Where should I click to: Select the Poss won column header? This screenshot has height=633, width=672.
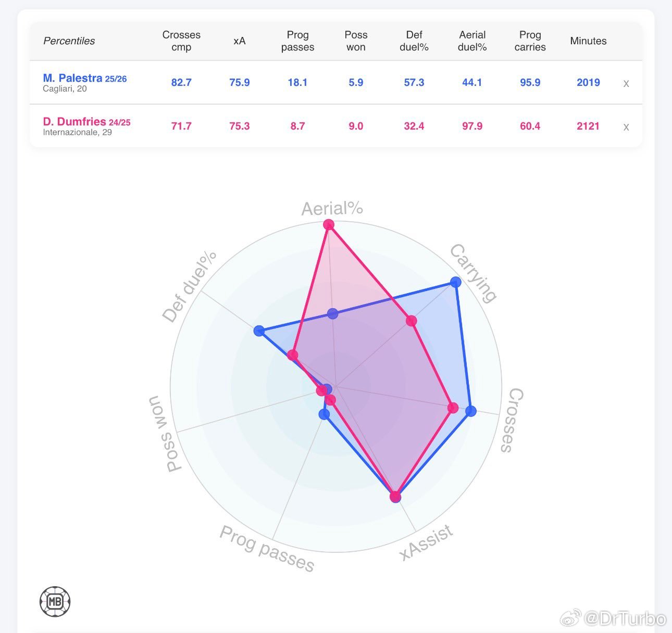(x=356, y=41)
